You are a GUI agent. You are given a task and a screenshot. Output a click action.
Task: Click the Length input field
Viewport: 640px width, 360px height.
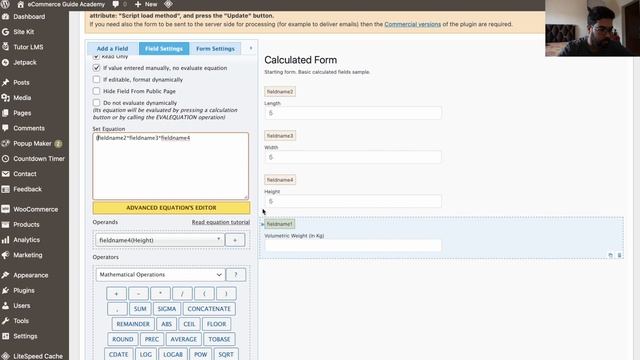(x=353, y=113)
